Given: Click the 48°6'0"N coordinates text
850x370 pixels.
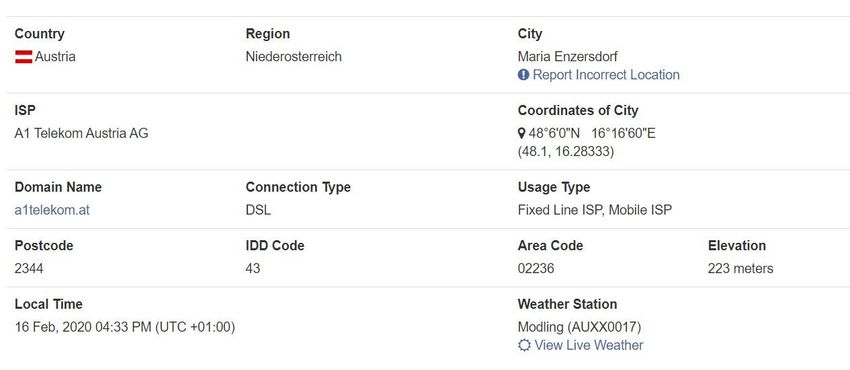Looking at the screenshot, I should [554, 133].
